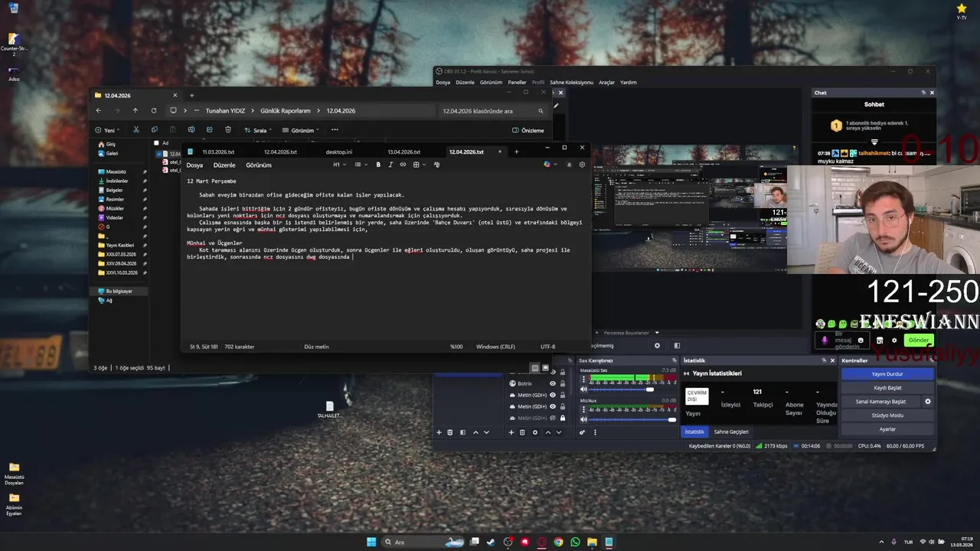Click the Rename icon in File Explorer

(191, 130)
